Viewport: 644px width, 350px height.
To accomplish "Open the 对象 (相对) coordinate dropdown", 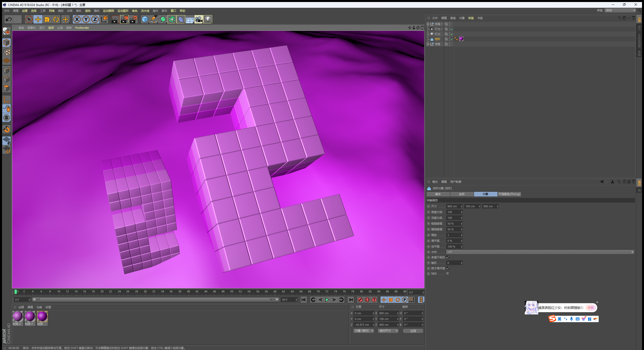I will pos(364,331).
